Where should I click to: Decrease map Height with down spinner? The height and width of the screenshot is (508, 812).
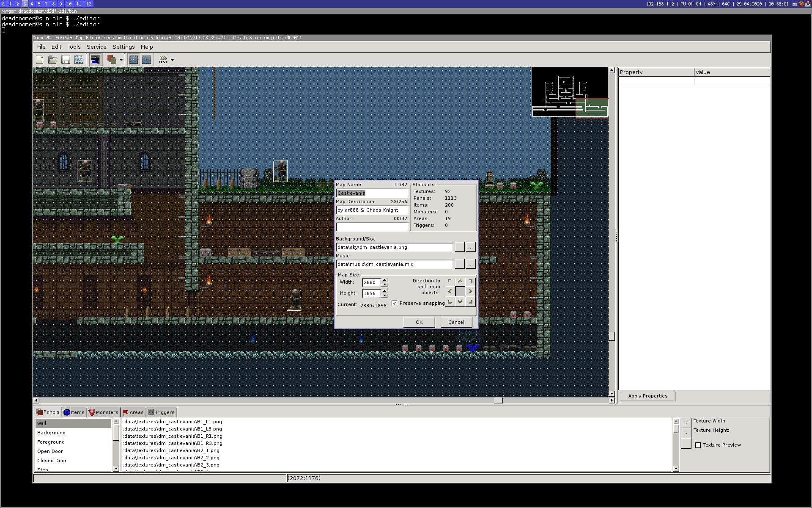[x=384, y=295]
